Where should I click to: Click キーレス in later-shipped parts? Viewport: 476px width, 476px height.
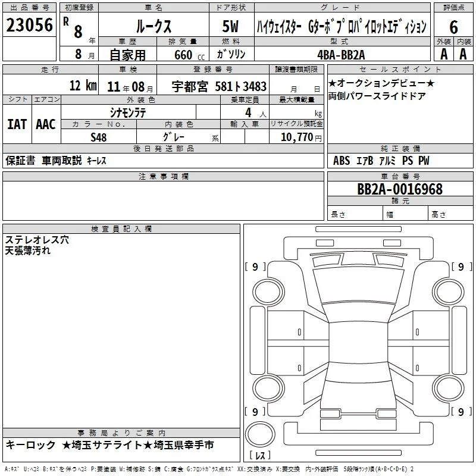[96, 161]
